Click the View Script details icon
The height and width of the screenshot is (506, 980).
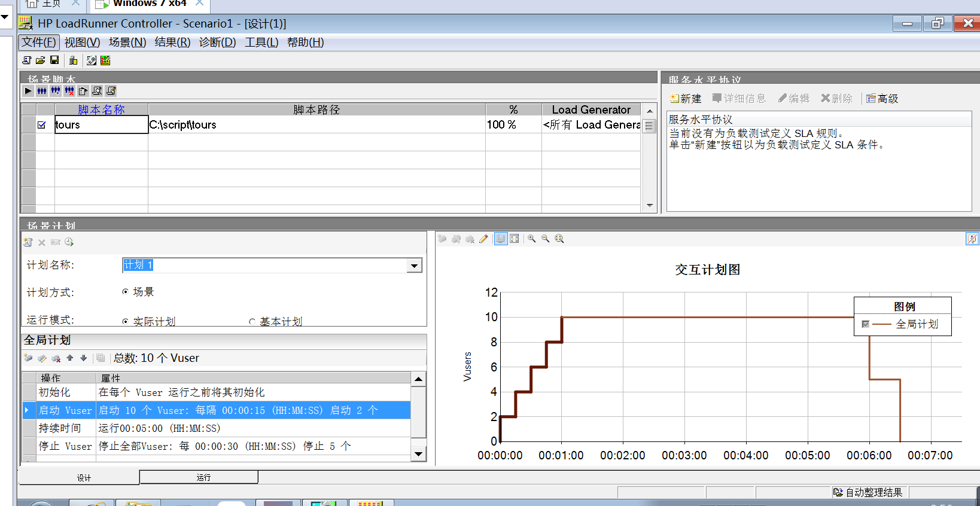pyautogui.click(x=97, y=91)
